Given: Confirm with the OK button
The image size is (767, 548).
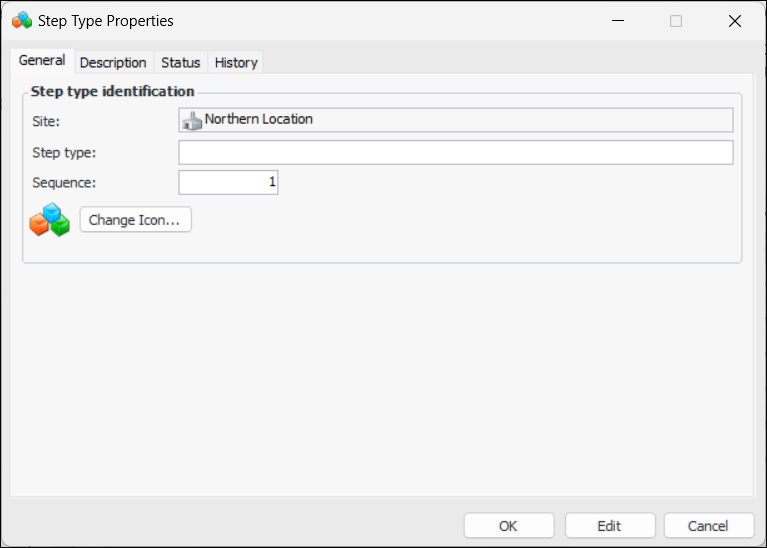Looking at the screenshot, I should tap(508, 526).
